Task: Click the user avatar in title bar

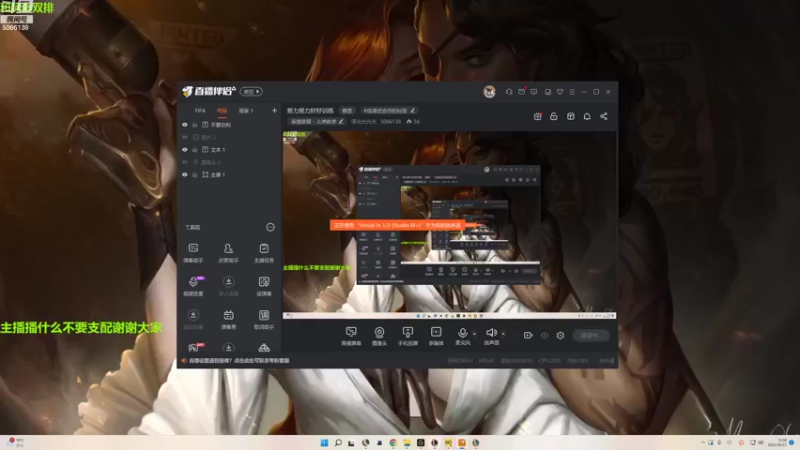Action: pos(489,92)
